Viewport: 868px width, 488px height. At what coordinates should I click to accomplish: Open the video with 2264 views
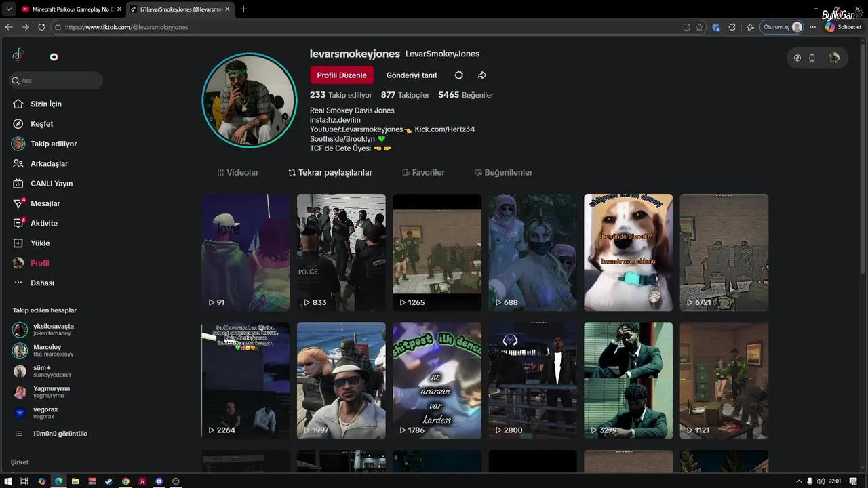[x=245, y=380]
